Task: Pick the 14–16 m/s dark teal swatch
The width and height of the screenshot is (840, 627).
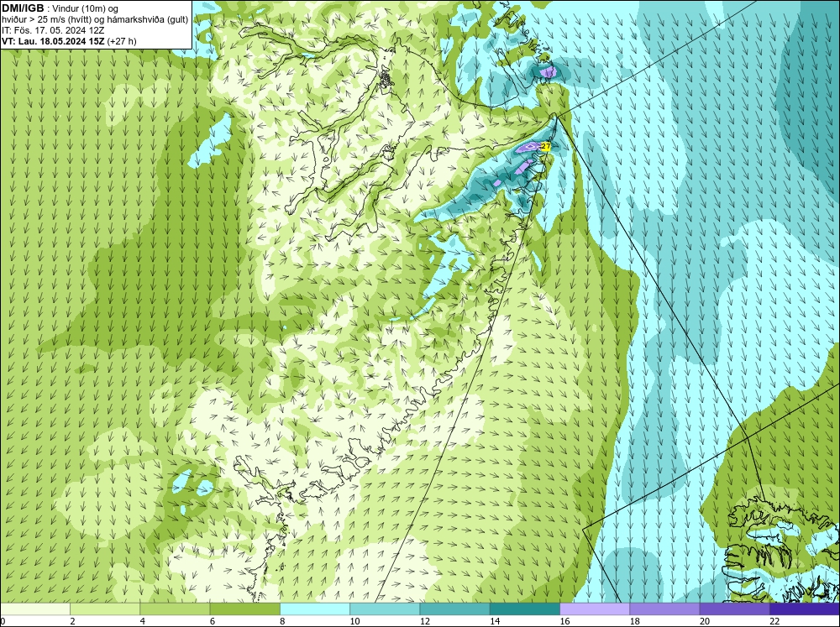Action: [x=525, y=609]
